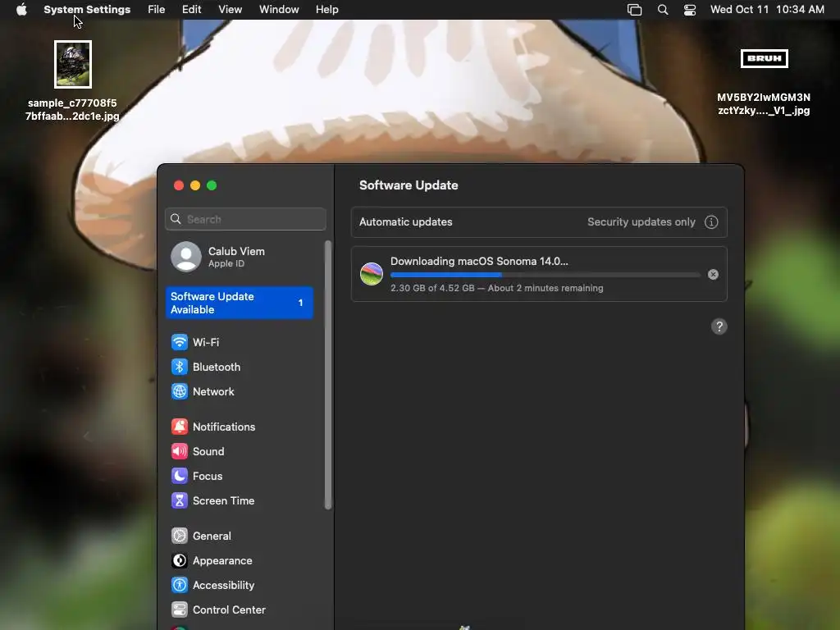Image resolution: width=840 pixels, height=630 pixels.
Task: Select Software Update Available in sidebar
Action: (239, 303)
